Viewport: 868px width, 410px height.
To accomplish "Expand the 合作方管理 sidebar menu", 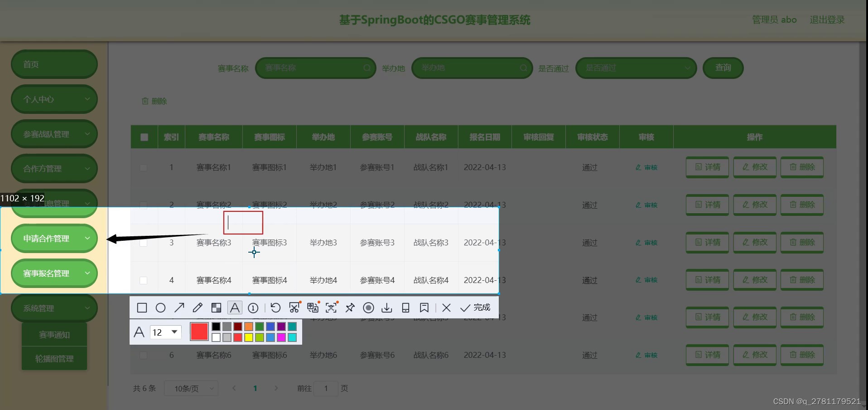I will 54,168.
